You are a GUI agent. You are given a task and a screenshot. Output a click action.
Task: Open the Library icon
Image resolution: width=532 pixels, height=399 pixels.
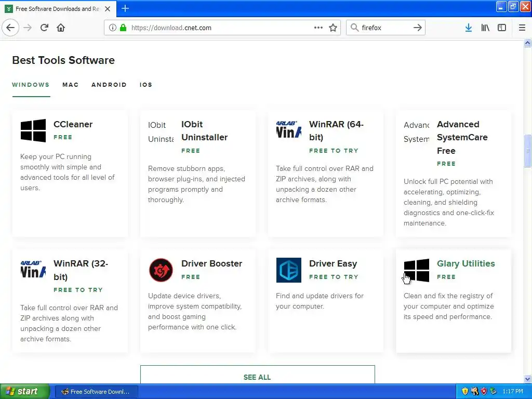(485, 28)
